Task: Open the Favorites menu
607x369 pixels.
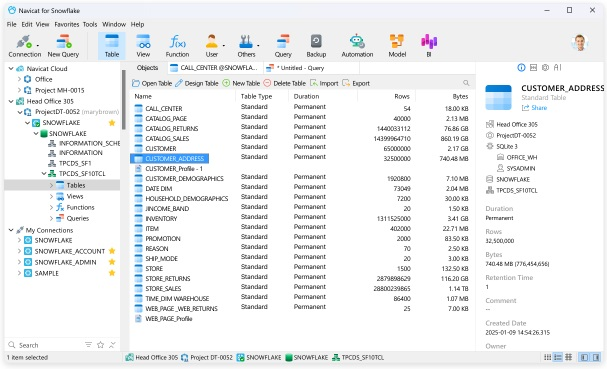Action: (67, 24)
